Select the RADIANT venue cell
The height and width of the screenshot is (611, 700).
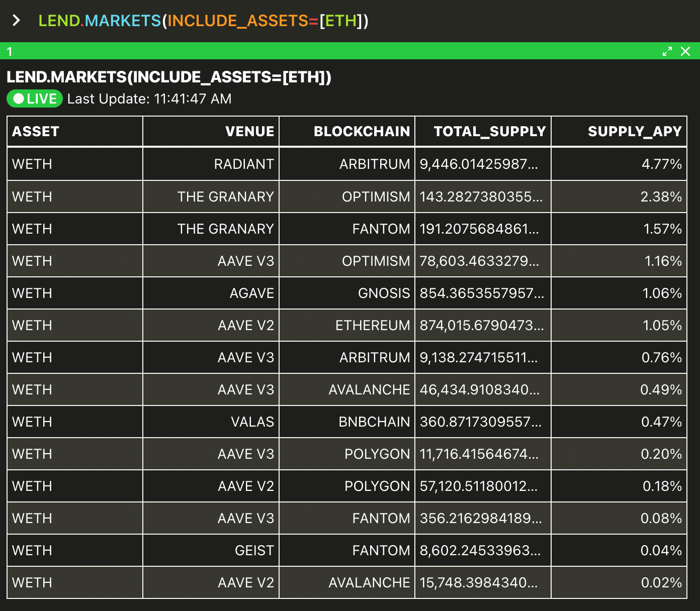pos(211,164)
